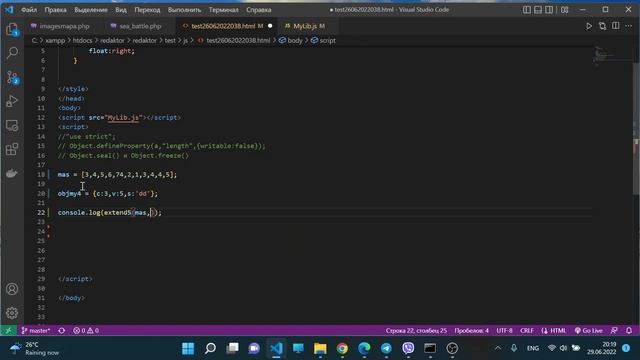Open Вид menu
The width and height of the screenshot is (640, 360).
121,9
